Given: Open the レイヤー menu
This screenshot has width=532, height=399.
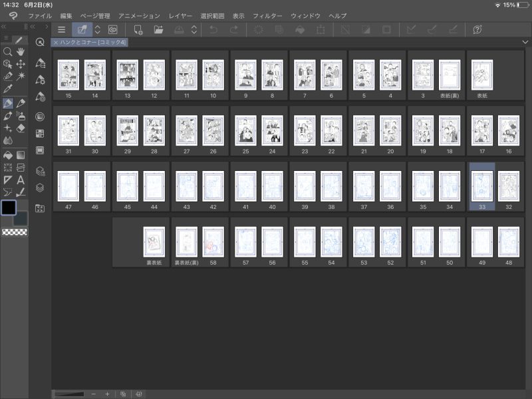Looking at the screenshot, I should pos(180,16).
